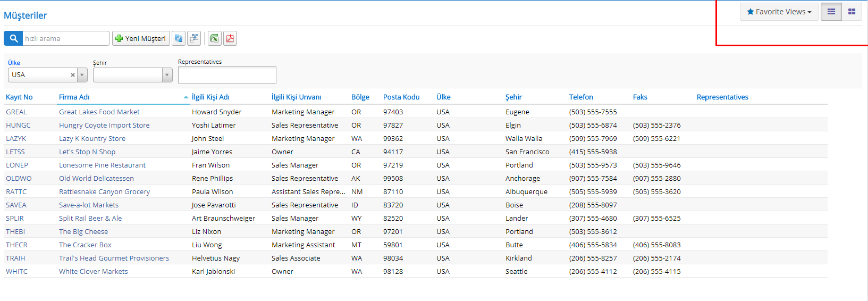Refresh the customer grid
868x301 pixels.
(x=179, y=38)
